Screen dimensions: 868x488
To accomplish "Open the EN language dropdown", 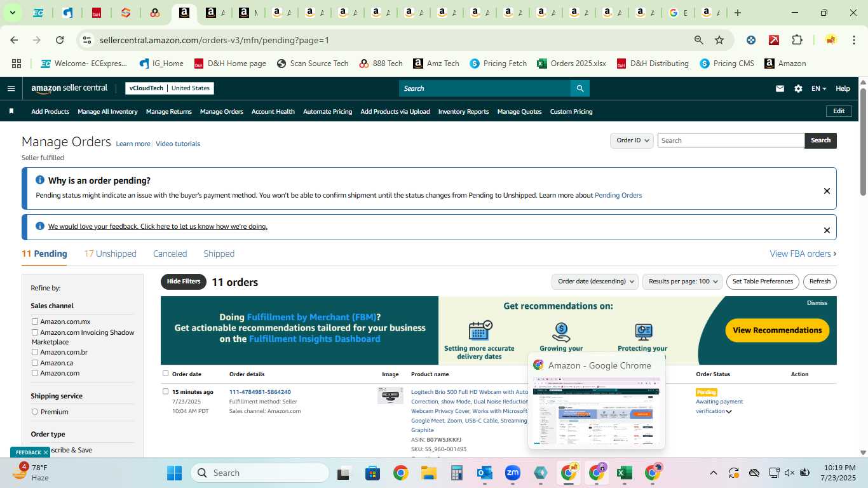I will [x=818, y=89].
